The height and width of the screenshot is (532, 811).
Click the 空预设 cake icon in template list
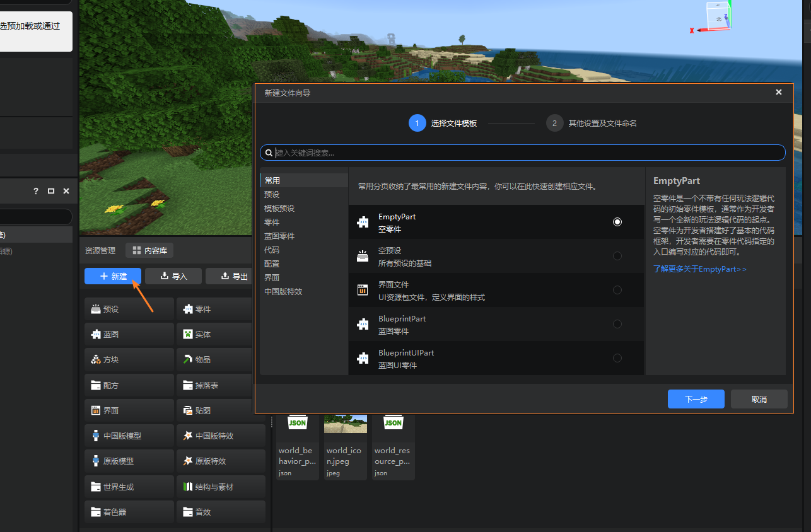(x=363, y=256)
